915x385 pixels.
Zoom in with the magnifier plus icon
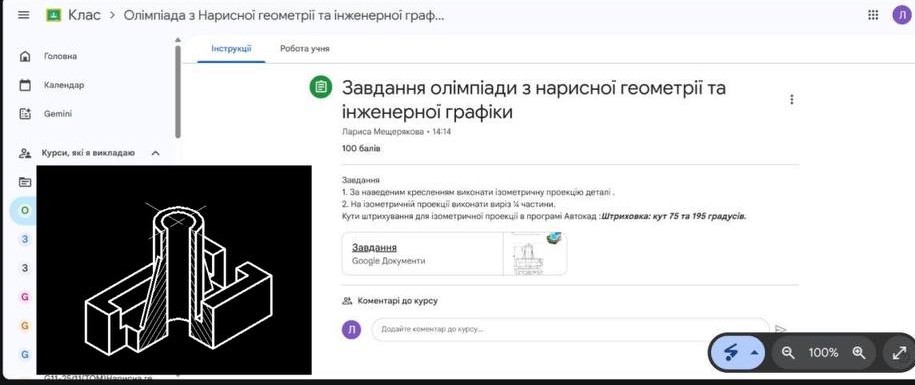tap(858, 352)
